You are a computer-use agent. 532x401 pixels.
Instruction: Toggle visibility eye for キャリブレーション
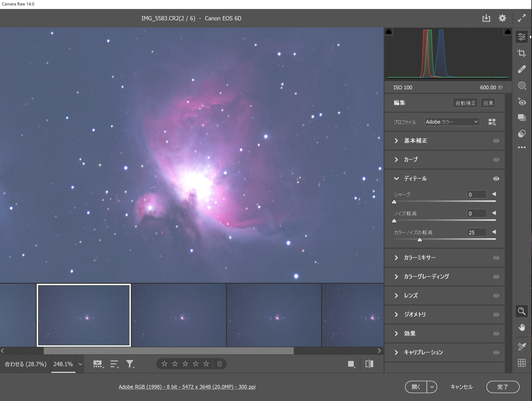(496, 353)
